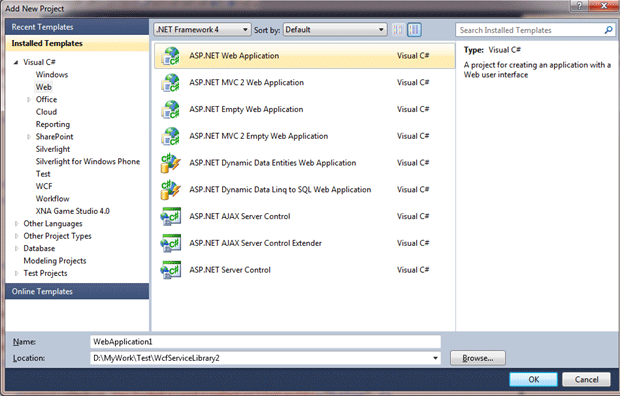Screen dimensions: 620x398
Task: Open the Recent Templates section
Action: (x=77, y=27)
